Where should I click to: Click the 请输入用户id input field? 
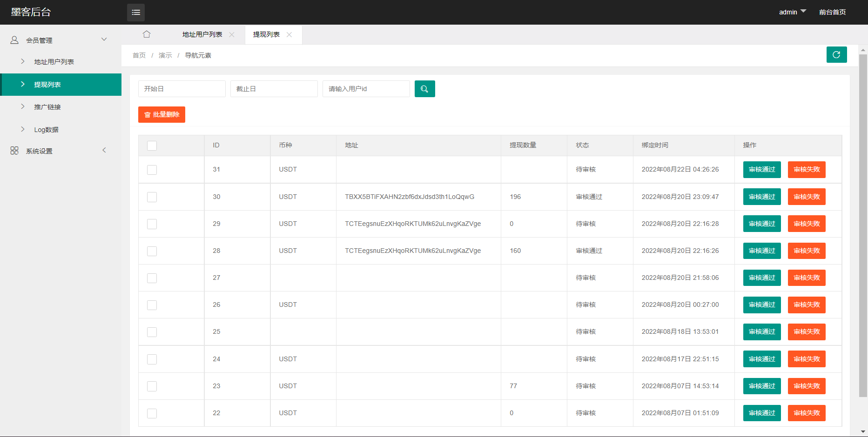click(x=366, y=89)
